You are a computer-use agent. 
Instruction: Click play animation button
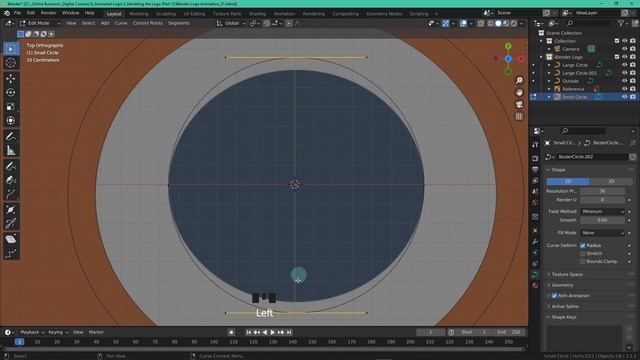(273, 332)
